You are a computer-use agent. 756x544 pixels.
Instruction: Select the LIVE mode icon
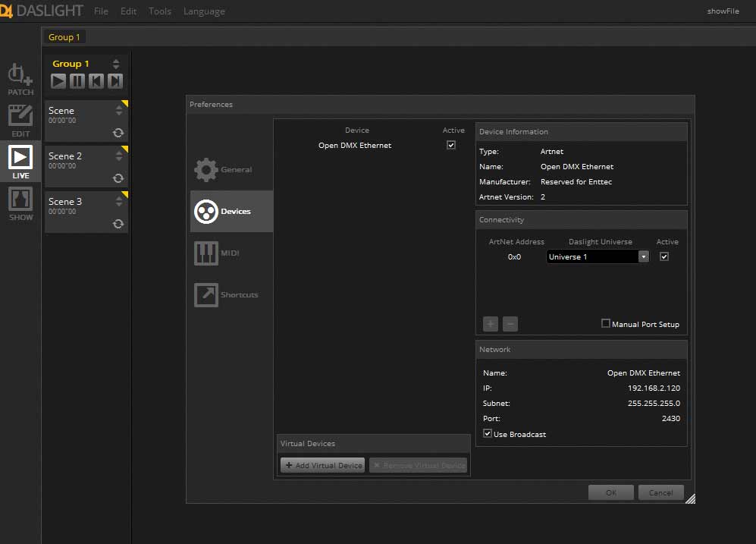click(x=20, y=157)
